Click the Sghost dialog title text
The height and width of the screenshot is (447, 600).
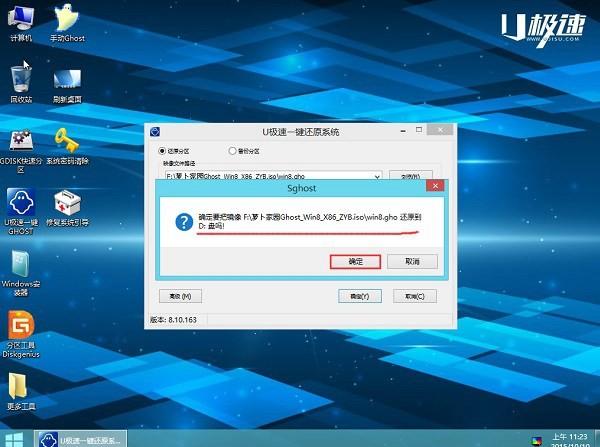pos(302,188)
